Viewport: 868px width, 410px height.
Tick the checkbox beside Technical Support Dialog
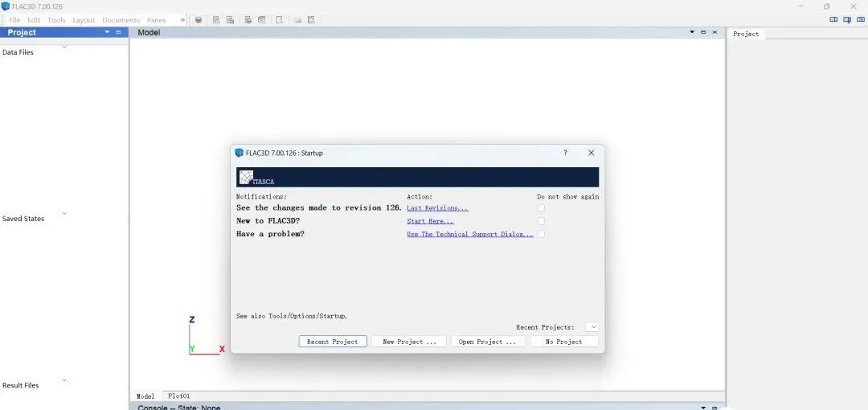[x=542, y=234]
